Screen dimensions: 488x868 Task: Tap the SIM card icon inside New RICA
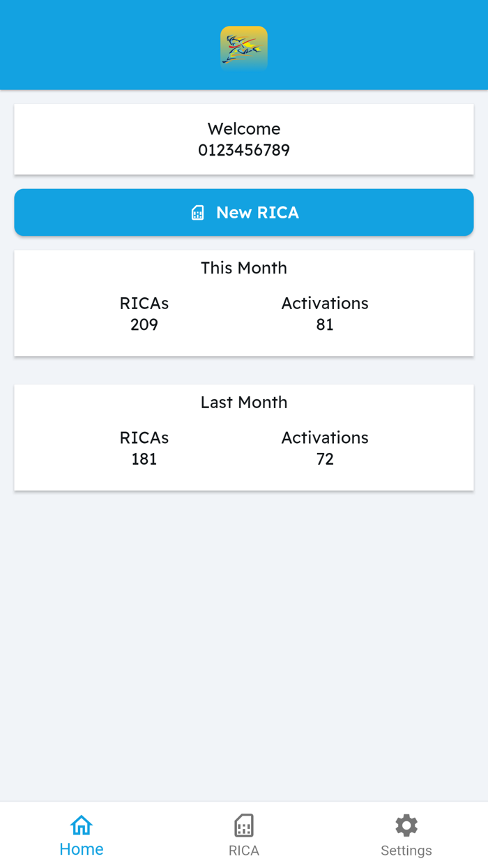pyautogui.click(x=199, y=212)
